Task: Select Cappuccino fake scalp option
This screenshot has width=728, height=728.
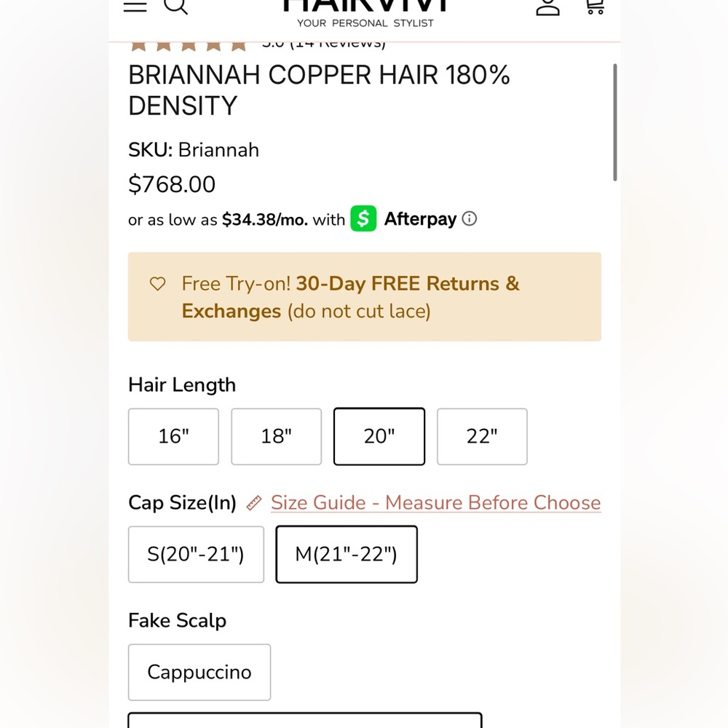Action: point(199,672)
